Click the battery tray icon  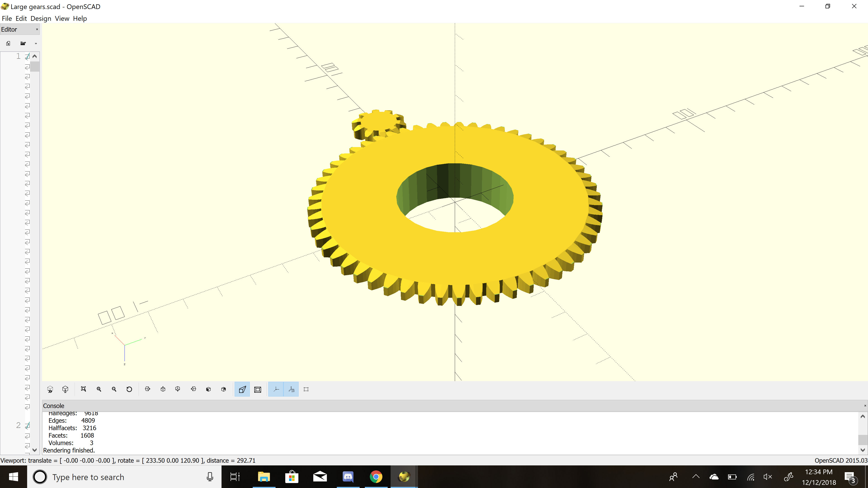click(732, 477)
